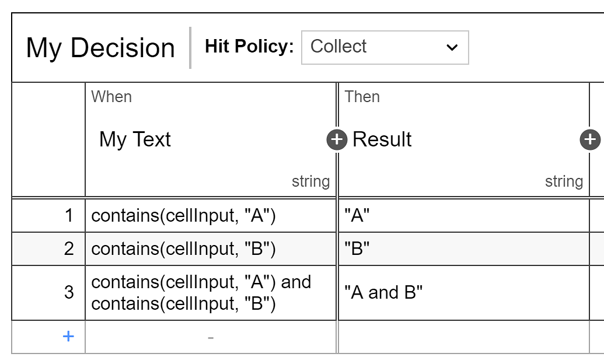The width and height of the screenshot is (604, 364).
Task: Rename the decision by clicking My Decision title
Action: coord(100,47)
